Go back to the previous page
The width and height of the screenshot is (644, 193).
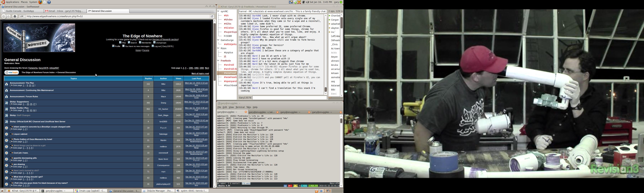(4, 16)
